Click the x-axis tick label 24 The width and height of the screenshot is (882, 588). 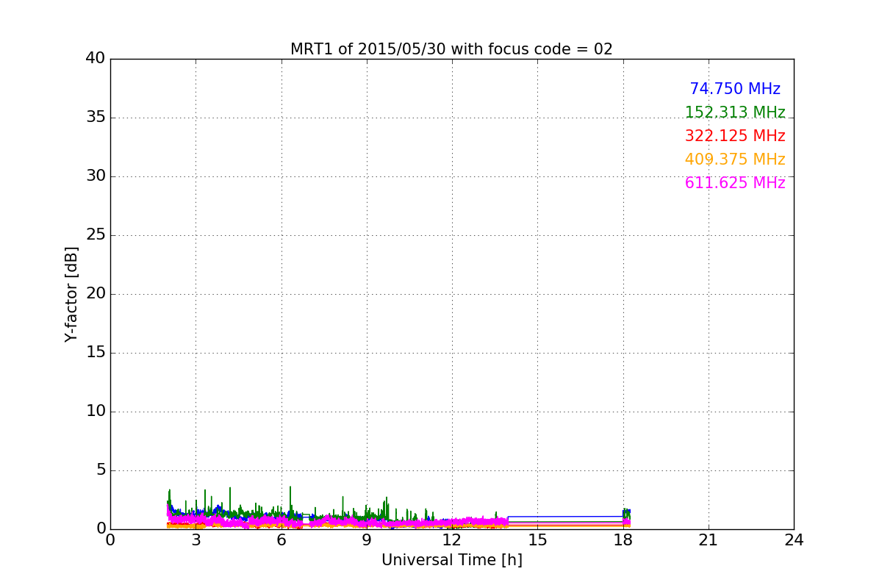[x=794, y=540]
